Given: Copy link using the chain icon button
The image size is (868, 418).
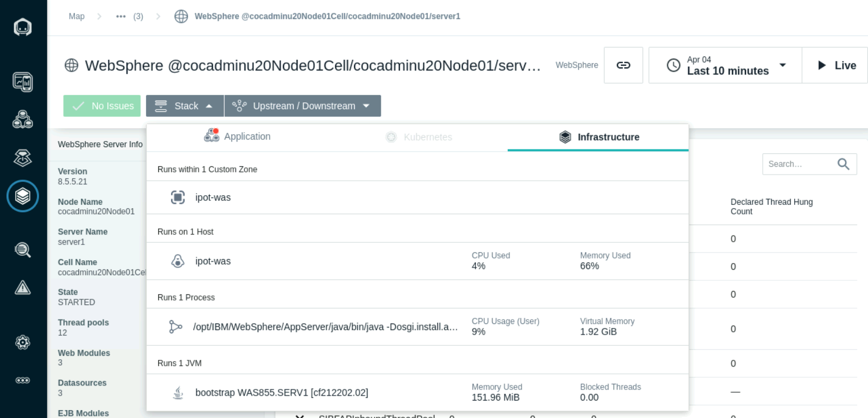Looking at the screenshot, I should (x=624, y=65).
